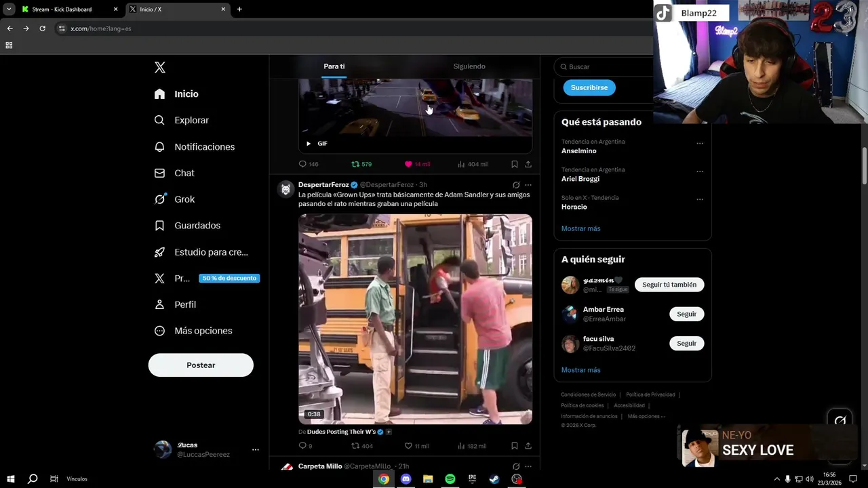
Task: Open Perfil in the sidebar
Action: (x=175, y=304)
